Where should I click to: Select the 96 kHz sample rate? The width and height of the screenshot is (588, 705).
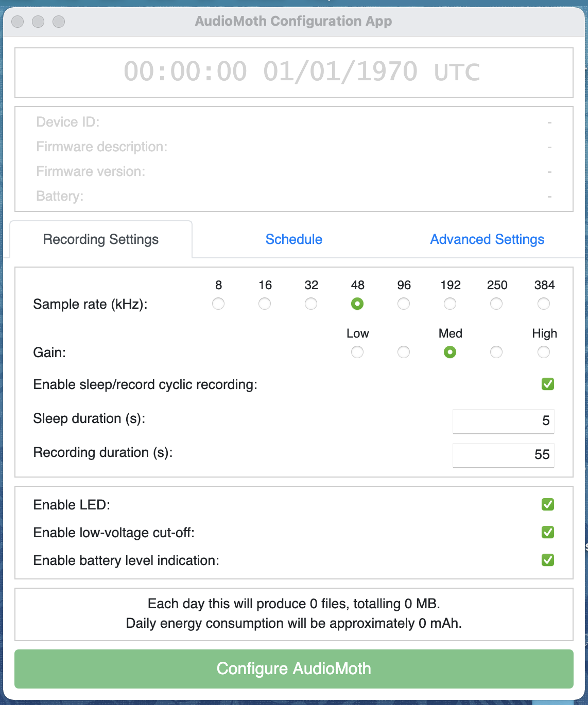point(404,304)
